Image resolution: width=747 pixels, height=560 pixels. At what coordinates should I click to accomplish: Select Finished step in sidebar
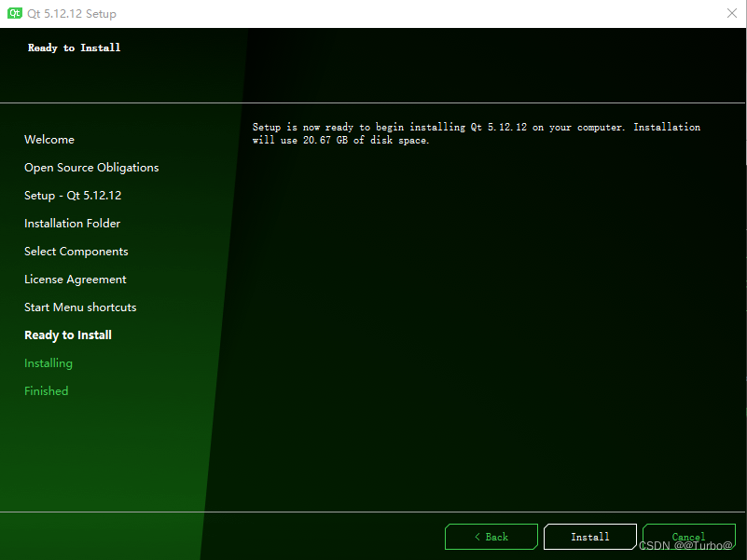[47, 391]
